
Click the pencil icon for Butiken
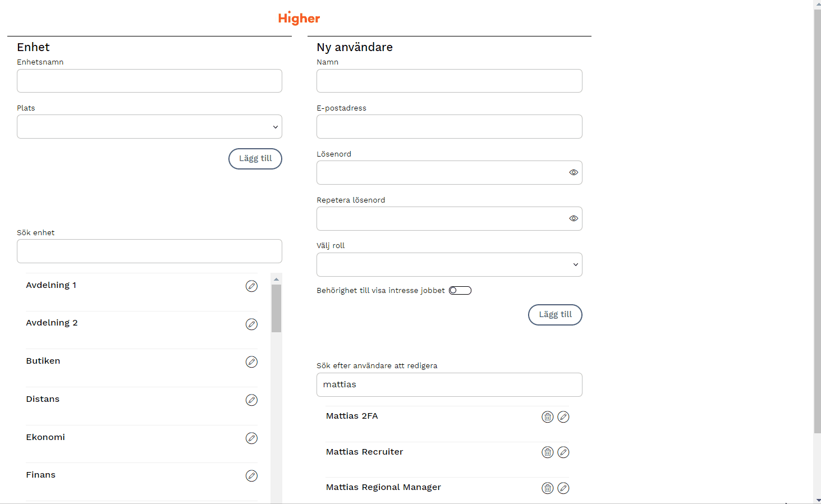point(251,362)
